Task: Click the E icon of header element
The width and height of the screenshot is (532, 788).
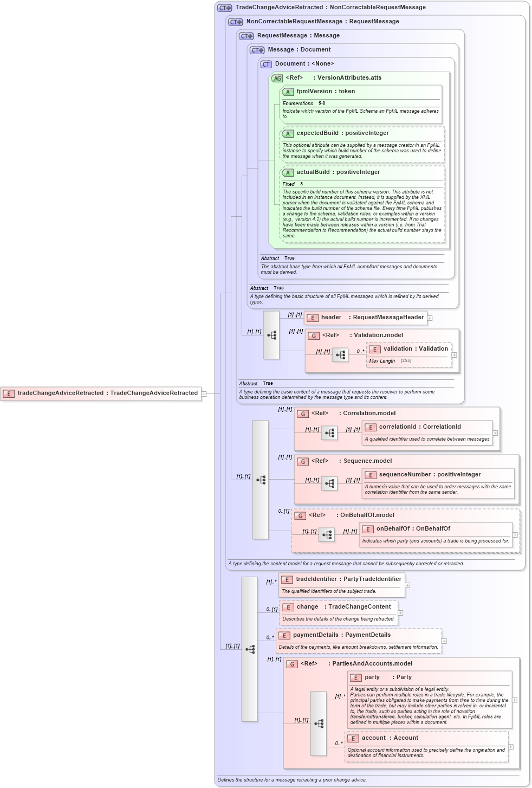Action: pos(312,318)
